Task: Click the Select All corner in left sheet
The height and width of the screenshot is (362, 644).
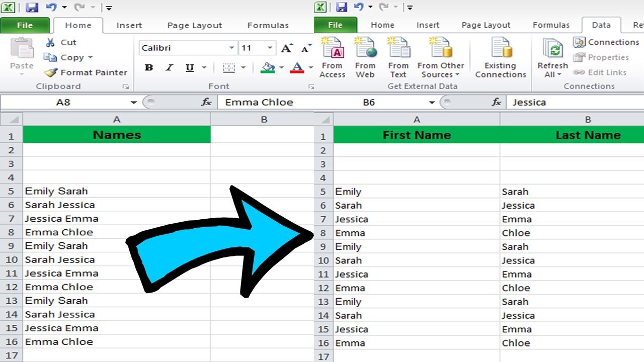Action: tap(12, 120)
